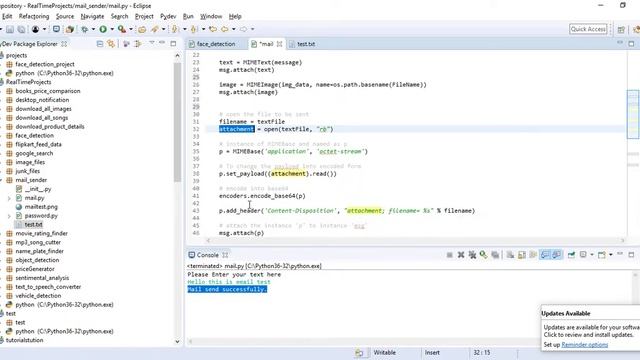This screenshot has height=360, width=640.
Task: Open the Open Console dropdown arrow
Action: 610,255
